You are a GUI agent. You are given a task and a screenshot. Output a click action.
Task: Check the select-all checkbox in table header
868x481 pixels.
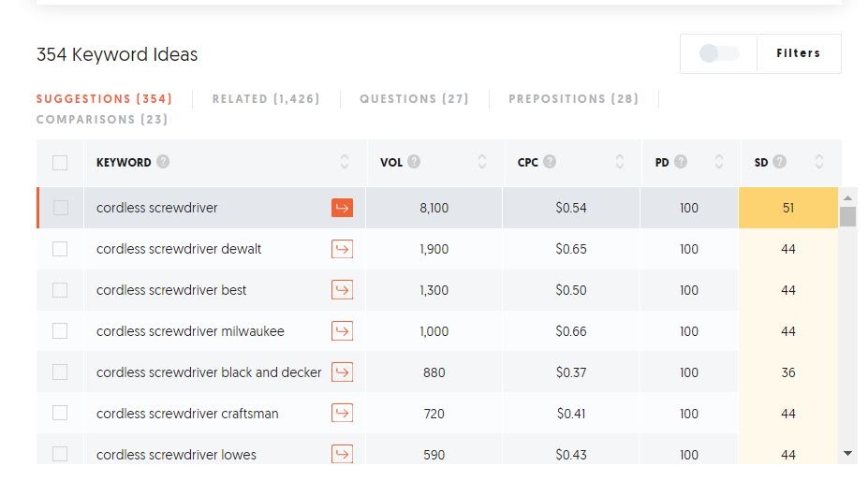click(x=60, y=163)
